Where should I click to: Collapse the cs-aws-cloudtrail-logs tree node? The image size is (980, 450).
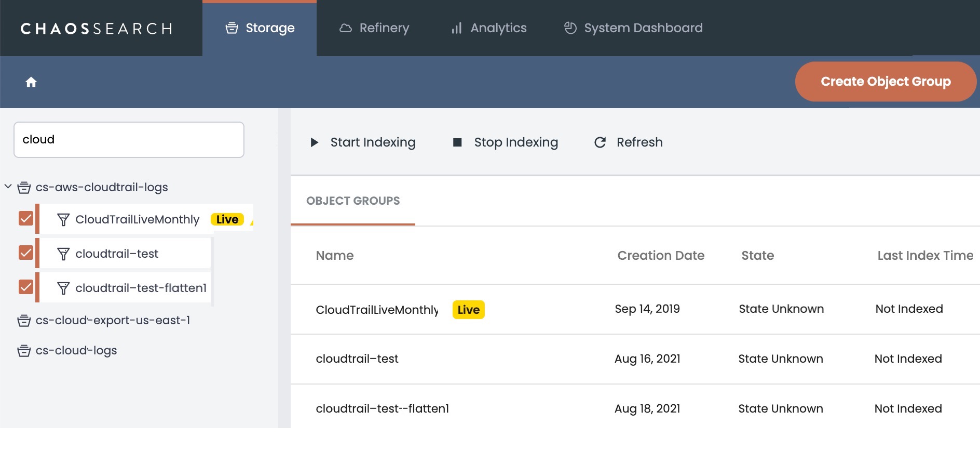(x=8, y=186)
